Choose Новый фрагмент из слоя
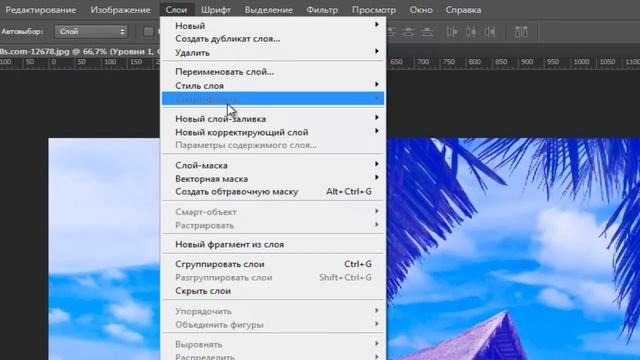Screen dimensions: 640x360 pyautogui.click(x=273, y=244)
